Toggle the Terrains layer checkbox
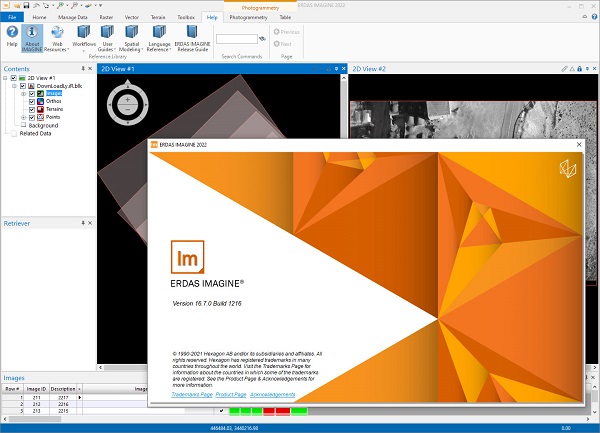Image resolution: width=600 pixels, height=433 pixels. 32,109
